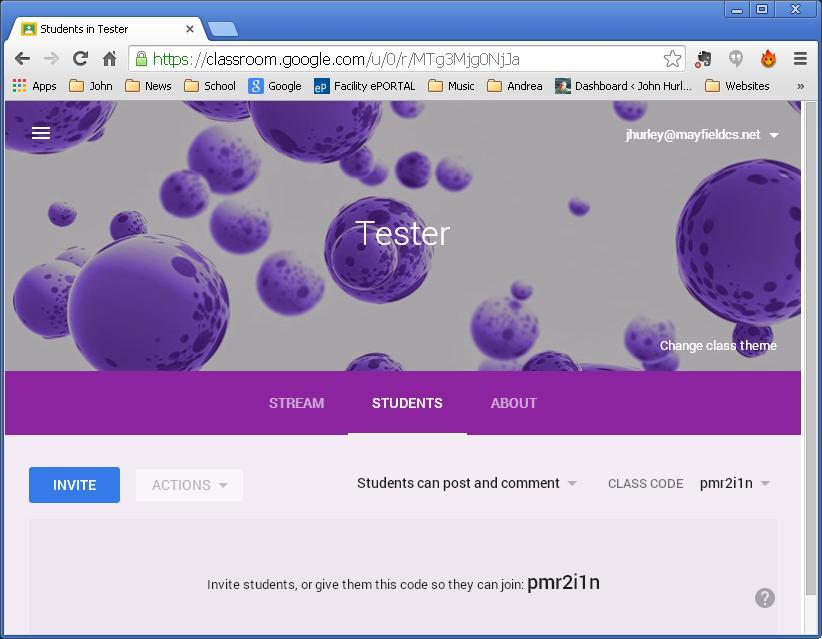Image resolution: width=822 pixels, height=639 pixels.
Task: Open the hamburger navigation menu
Action: [41, 133]
